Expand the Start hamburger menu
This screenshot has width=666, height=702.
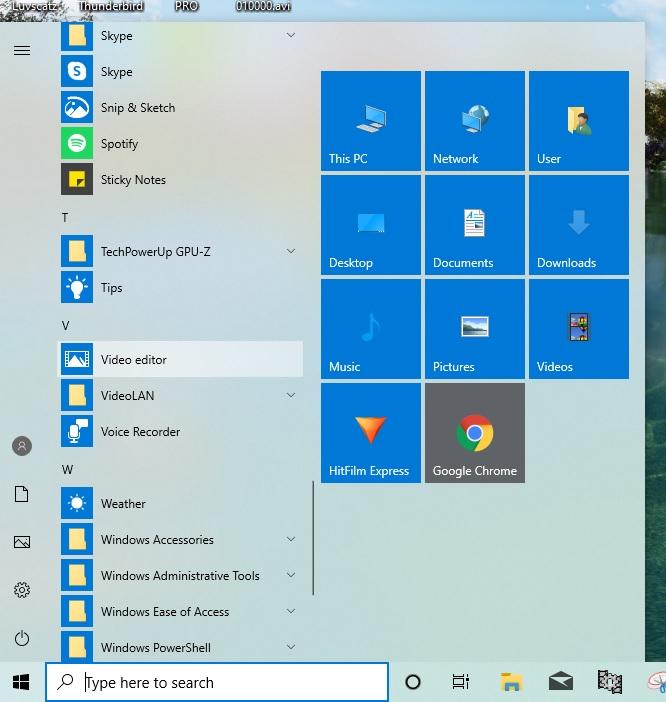tap(22, 50)
